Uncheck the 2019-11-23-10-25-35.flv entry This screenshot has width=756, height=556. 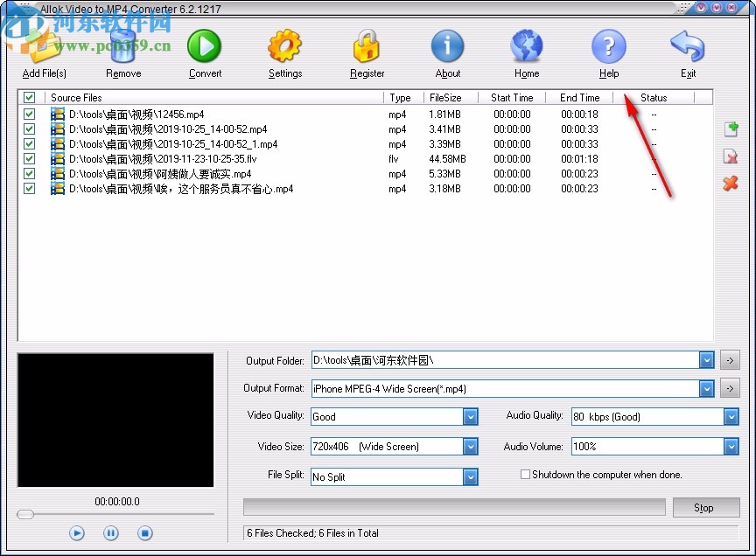pos(29,158)
